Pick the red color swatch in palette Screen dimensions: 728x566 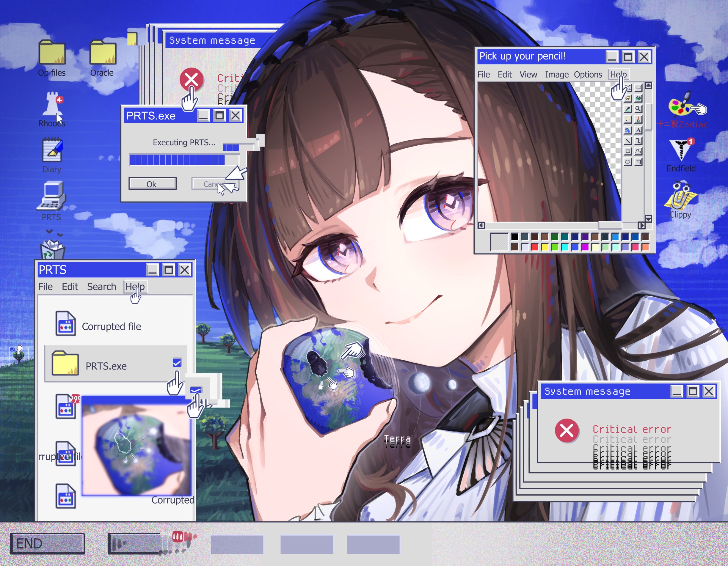pyautogui.click(x=535, y=247)
